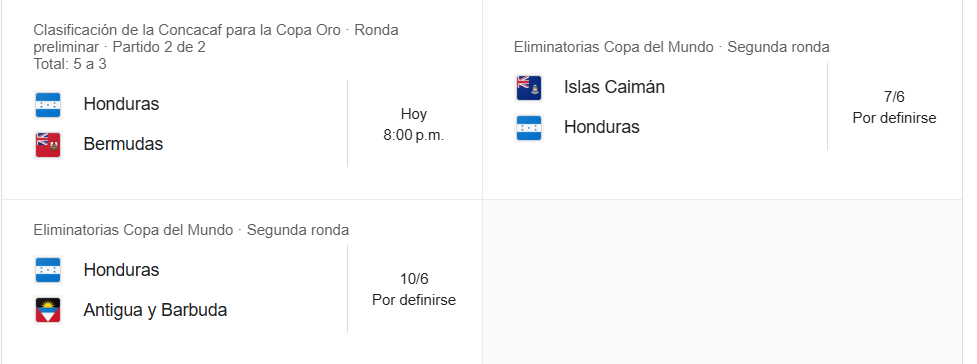The width and height of the screenshot is (977, 364).
Task: Click the 10/6 Por definirse date
Action: (x=414, y=289)
